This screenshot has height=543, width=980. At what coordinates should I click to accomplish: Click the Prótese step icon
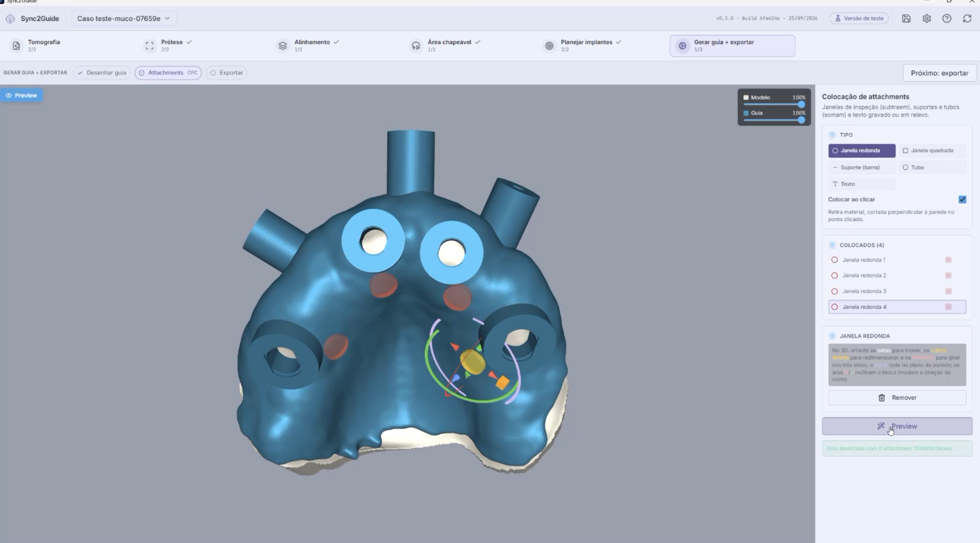tap(149, 46)
